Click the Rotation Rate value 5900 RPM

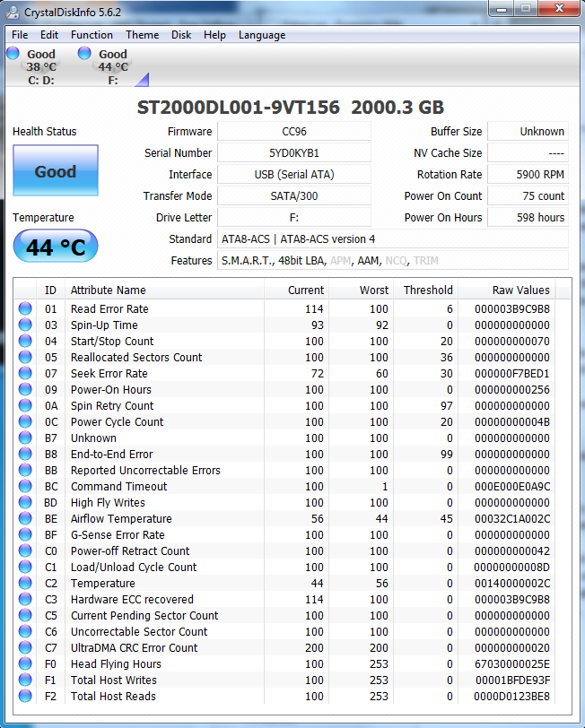tap(528, 175)
